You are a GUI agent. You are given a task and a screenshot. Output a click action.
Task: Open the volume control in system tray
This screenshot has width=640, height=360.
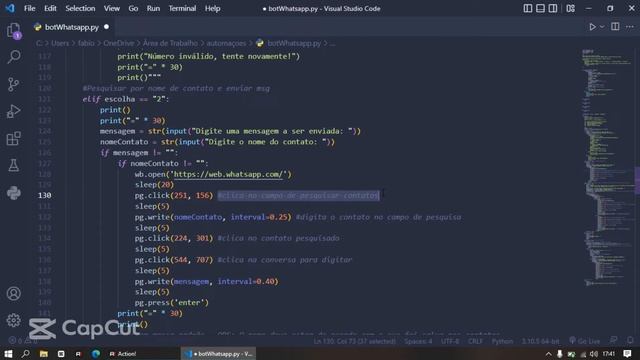[x=594, y=354]
